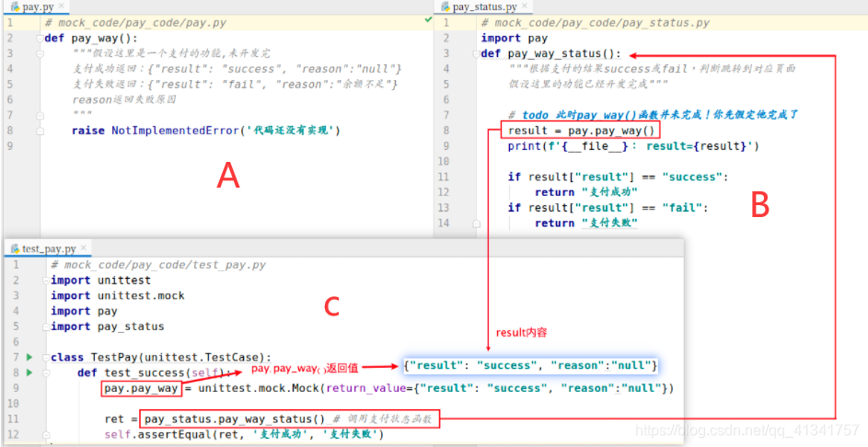Image resolution: width=868 pixels, height=447 pixels.
Task: Click the 'reason返回失败原因' docstring line
Action: click(124, 100)
